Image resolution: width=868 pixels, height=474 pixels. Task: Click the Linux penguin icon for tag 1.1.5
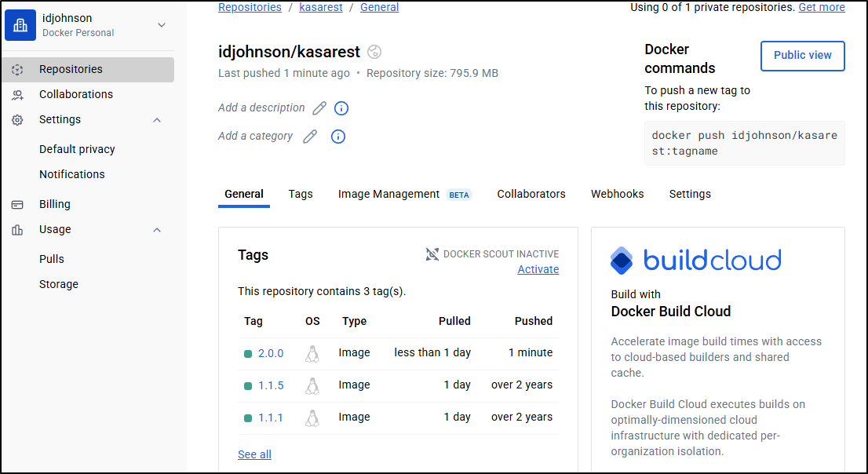(312, 385)
